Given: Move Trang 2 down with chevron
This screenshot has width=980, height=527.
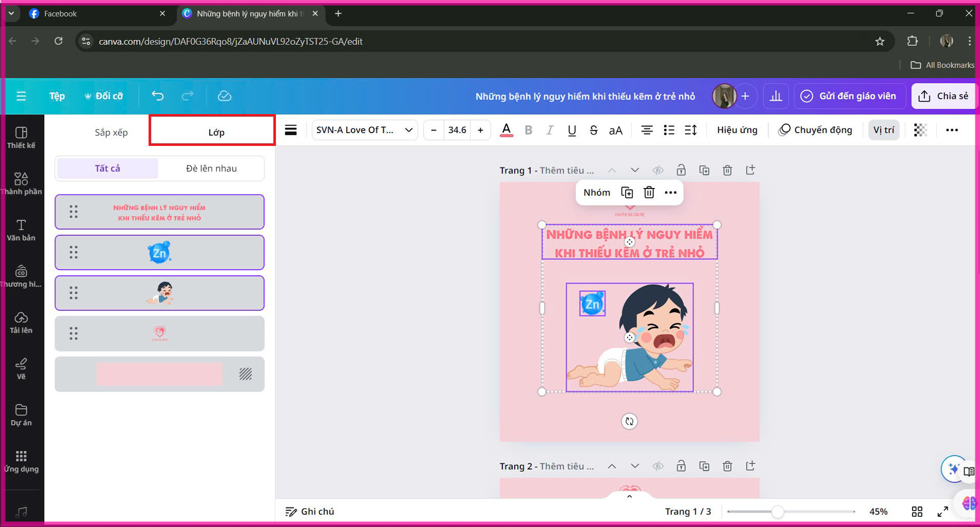Looking at the screenshot, I should tap(635, 466).
